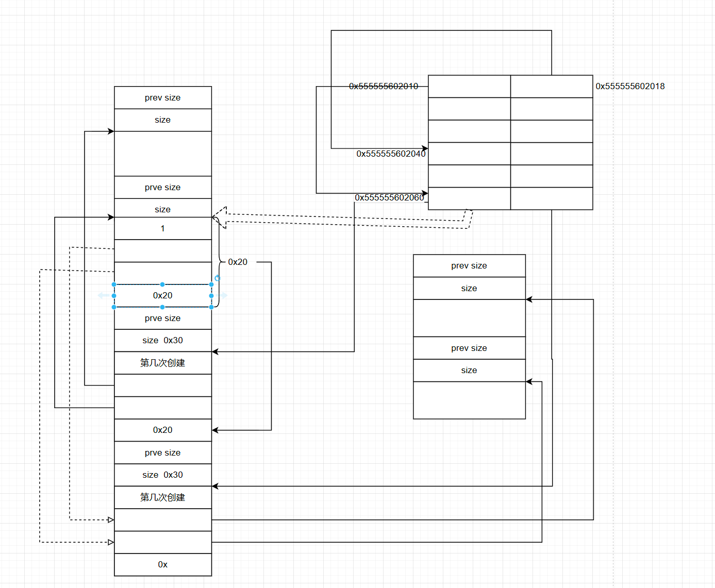715x588 pixels.
Task: Grab the bottom-middle resize handle of selected 0x20 cell
Action: pos(162,307)
